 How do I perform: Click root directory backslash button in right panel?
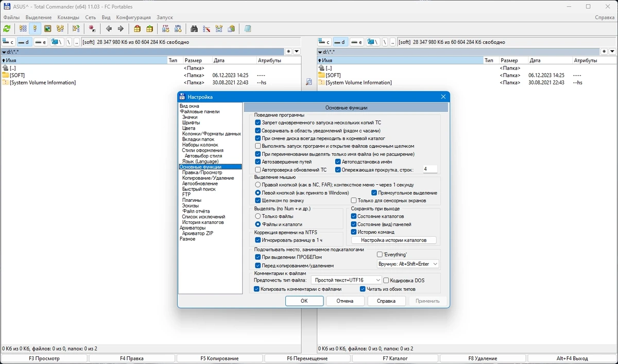(x=384, y=42)
